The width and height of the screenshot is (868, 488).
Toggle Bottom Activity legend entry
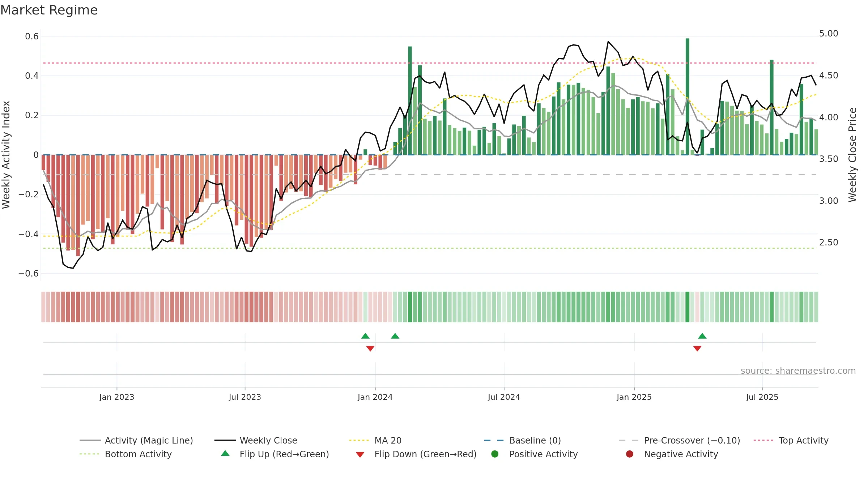point(125,454)
